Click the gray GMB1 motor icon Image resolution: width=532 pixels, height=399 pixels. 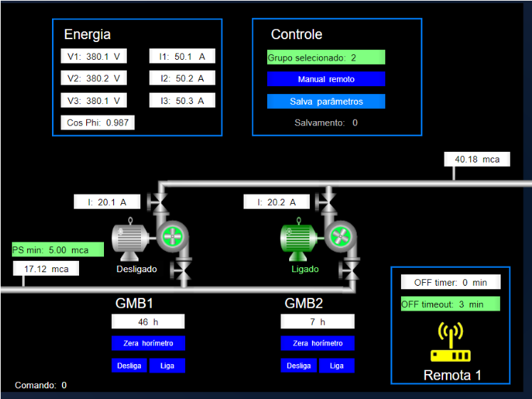(129, 241)
